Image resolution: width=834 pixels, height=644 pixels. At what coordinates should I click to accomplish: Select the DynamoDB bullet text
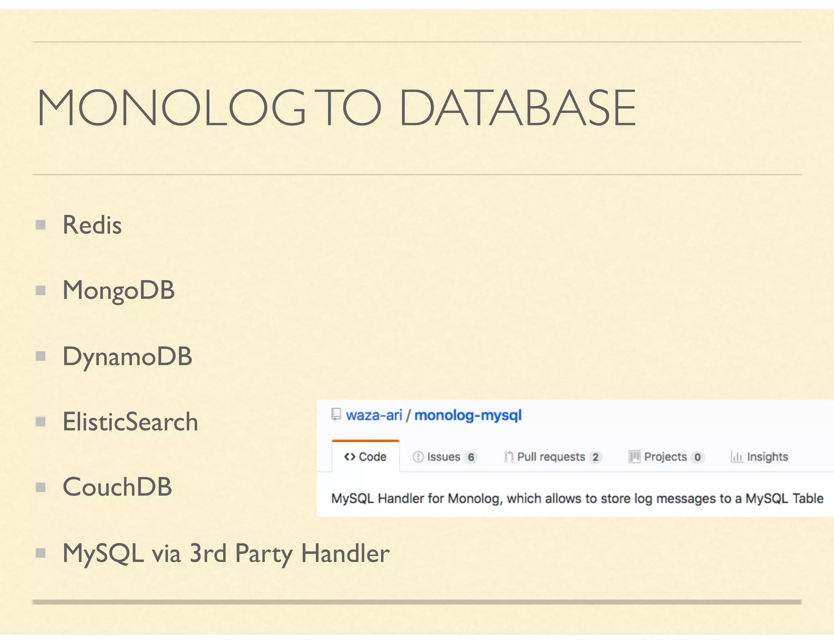tap(127, 357)
